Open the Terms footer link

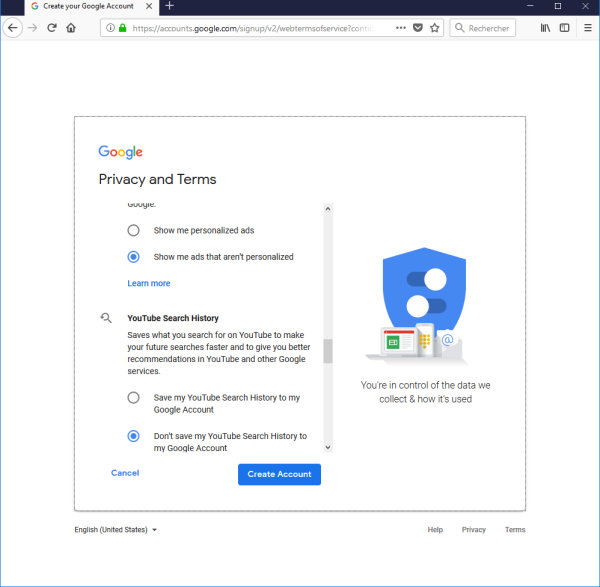(x=515, y=530)
